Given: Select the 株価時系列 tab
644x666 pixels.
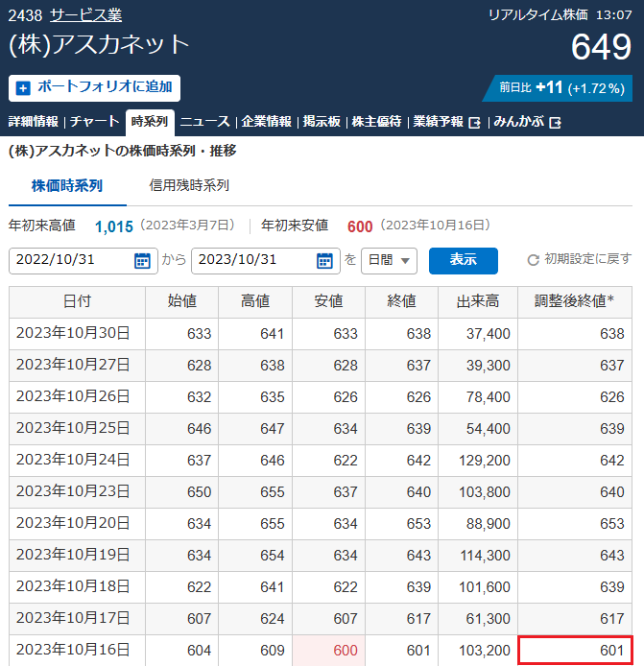Looking at the screenshot, I should click(x=67, y=185).
